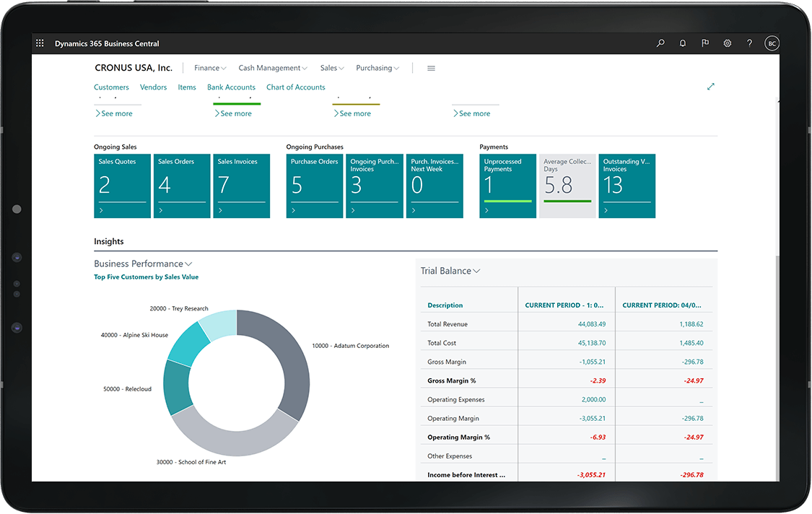The width and height of the screenshot is (812, 514).
Task: Open the Customers link
Action: [111, 87]
